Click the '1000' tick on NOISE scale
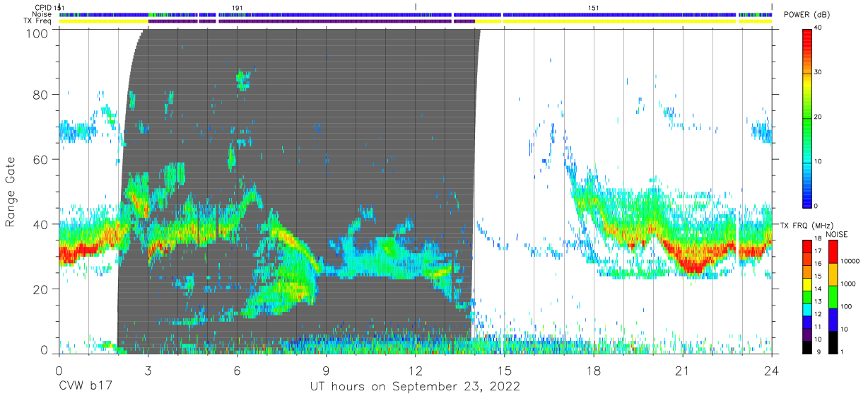 pos(847,285)
